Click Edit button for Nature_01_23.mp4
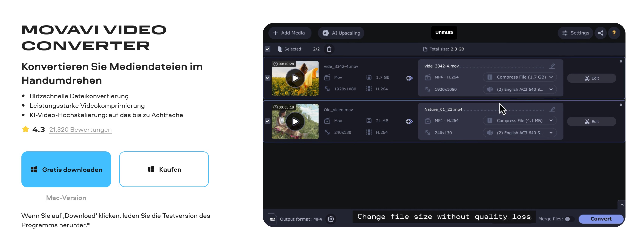644x250 pixels. pos(591,122)
